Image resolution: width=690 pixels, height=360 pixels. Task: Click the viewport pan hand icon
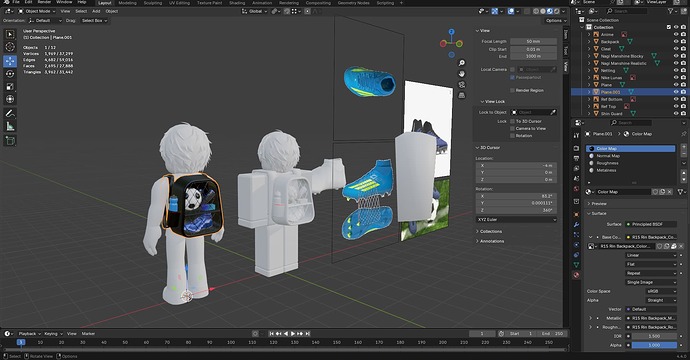click(x=462, y=73)
